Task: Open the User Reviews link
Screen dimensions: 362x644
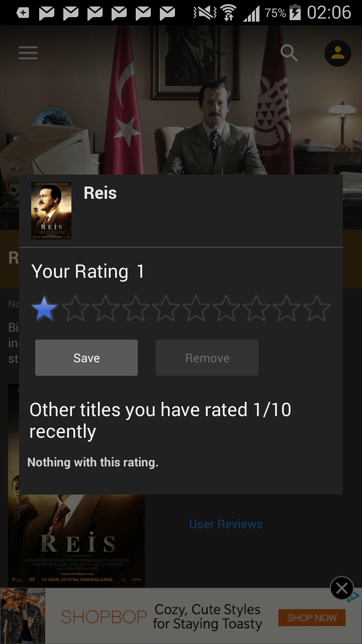Action: 226,524
